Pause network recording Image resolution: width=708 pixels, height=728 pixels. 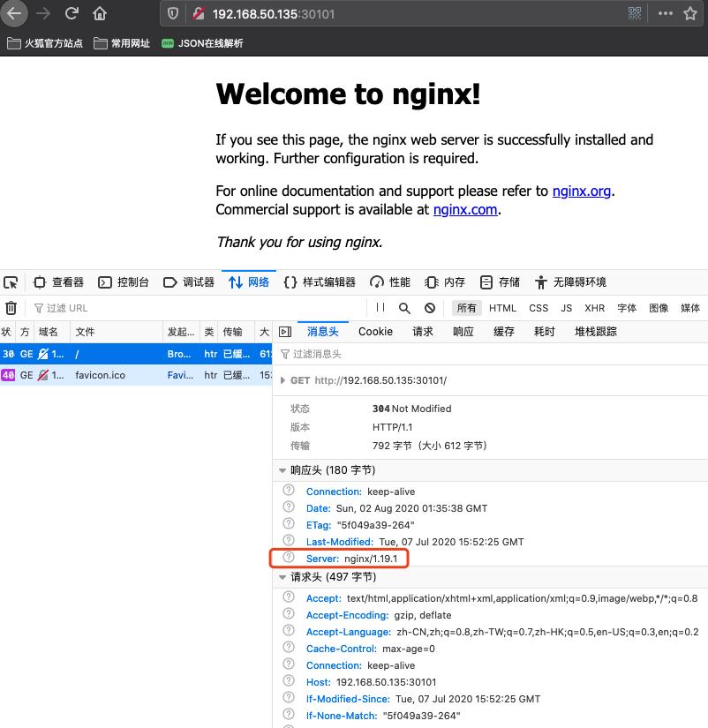(380, 308)
